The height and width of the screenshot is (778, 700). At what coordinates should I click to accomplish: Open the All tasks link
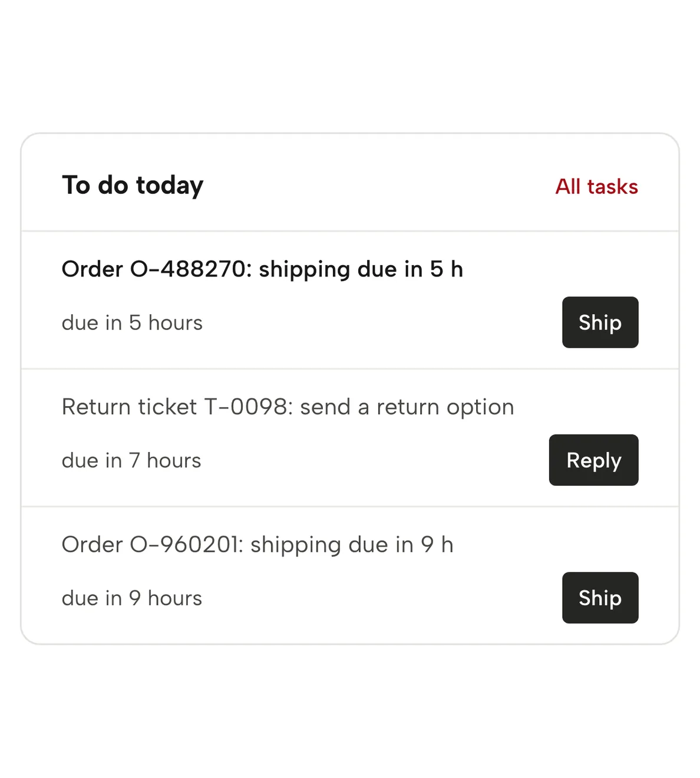pyautogui.click(x=596, y=186)
